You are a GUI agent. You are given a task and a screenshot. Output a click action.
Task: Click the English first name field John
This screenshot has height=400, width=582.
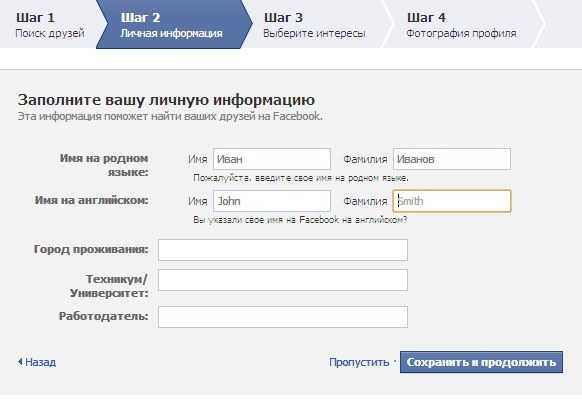tap(272, 201)
